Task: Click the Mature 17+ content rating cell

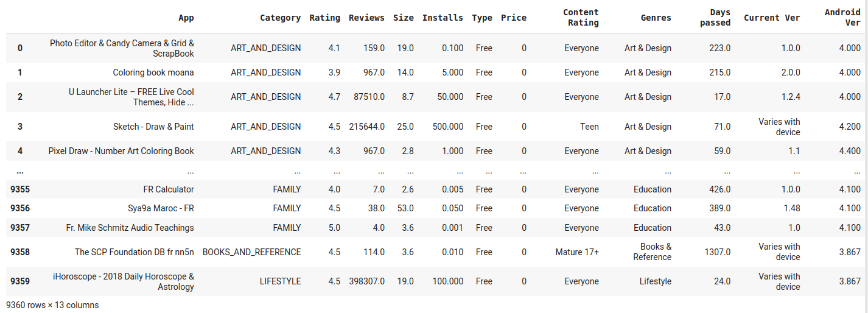Action: [576, 252]
